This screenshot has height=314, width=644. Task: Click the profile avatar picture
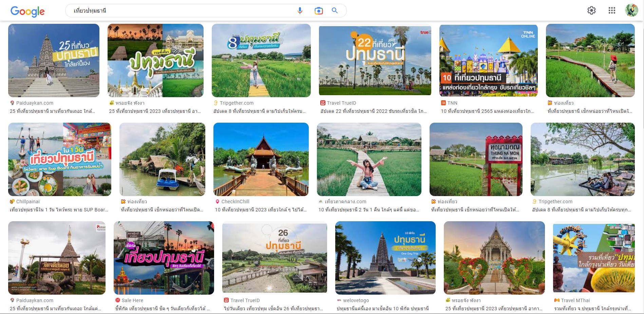(632, 11)
